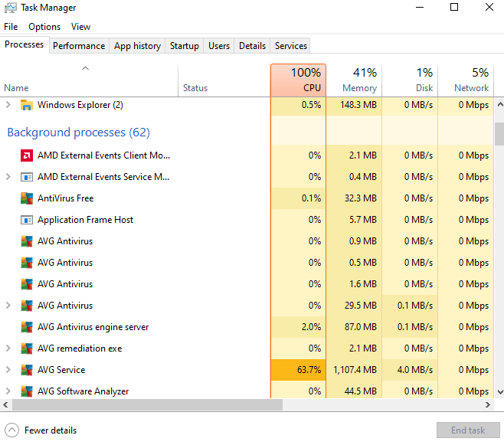This screenshot has height=445, width=504.
Task: Open the Users tab
Action: pos(219,46)
